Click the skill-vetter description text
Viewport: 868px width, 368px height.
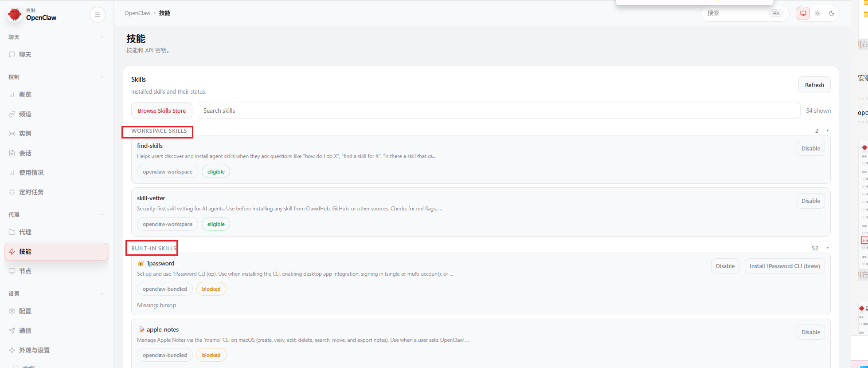click(289, 209)
